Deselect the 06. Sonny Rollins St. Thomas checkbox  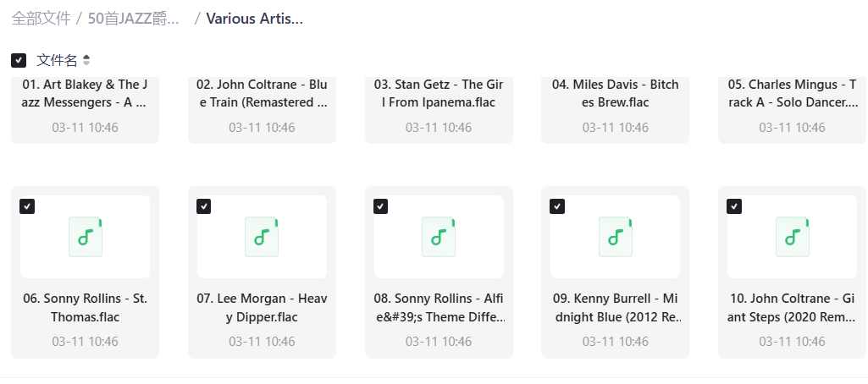click(x=27, y=206)
